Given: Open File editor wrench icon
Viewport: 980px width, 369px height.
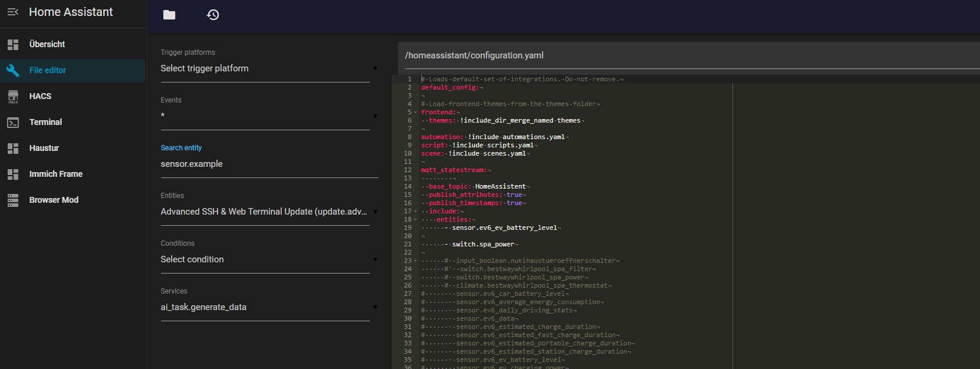Looking at the screenshot, I should tap(13, 70).
